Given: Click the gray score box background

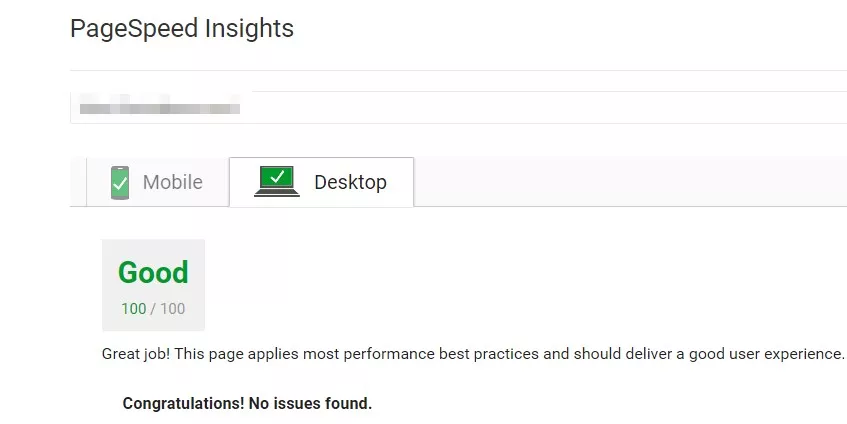Looking at the screenshot, I should tap(153, 285).
